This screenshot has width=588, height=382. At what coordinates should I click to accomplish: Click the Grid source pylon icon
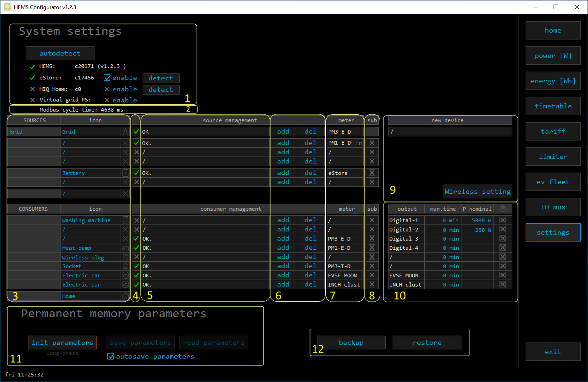(125, 132)
